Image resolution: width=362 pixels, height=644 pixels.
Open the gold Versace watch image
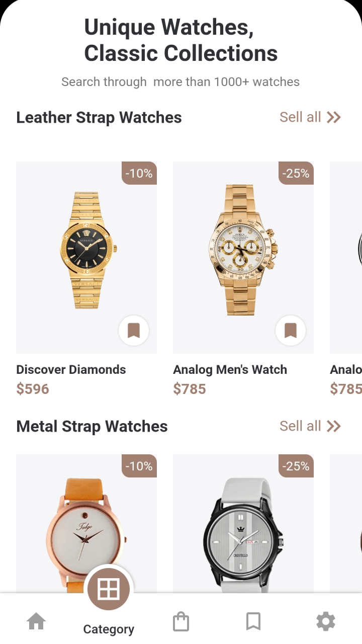88,250
